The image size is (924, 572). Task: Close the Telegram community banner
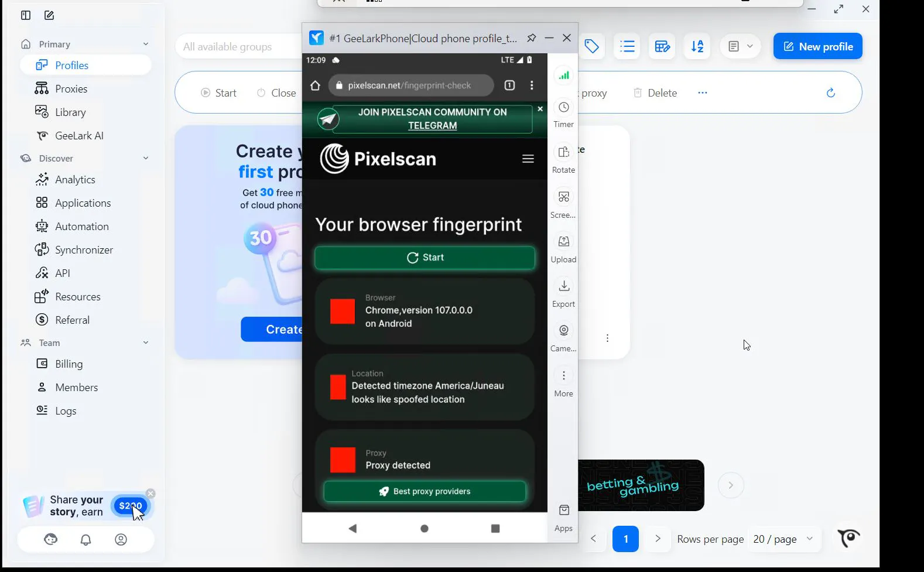pos(540,108)
